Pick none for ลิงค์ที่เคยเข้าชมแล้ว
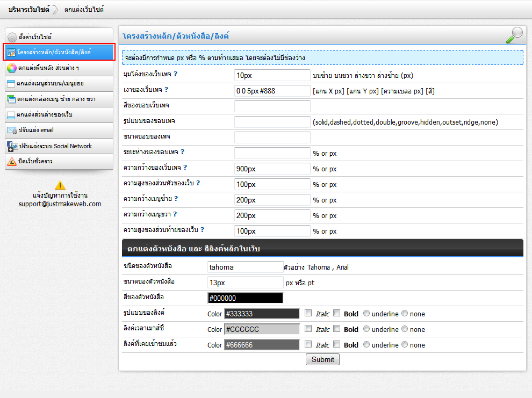The image size is (532, 398). (405, 345)
